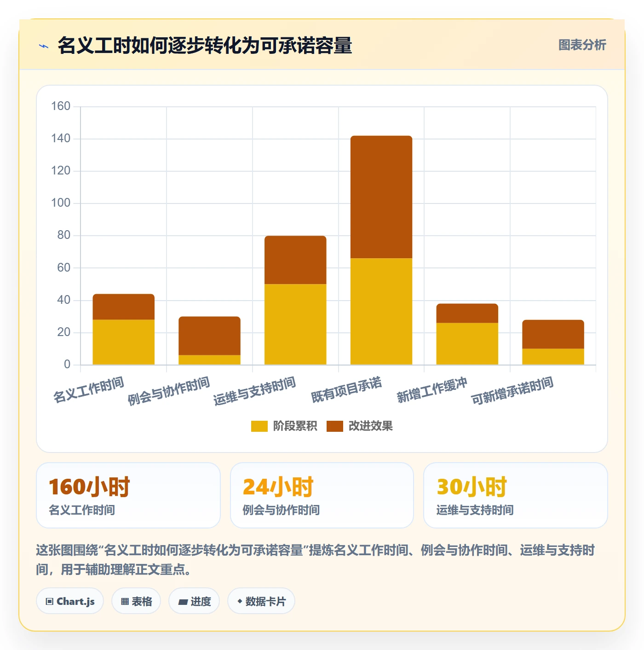Image resolution: width=644 pixels, height=650 pixels.
Task: Toggle the 改进效果 legend swatch
Action: click(x=334, y=426)
